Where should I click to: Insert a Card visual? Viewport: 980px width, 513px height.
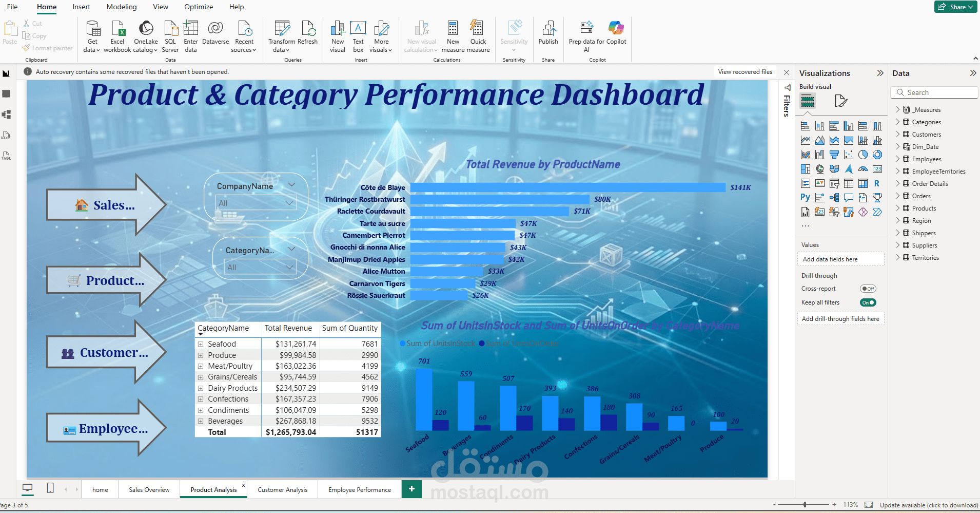coord(877,169)
